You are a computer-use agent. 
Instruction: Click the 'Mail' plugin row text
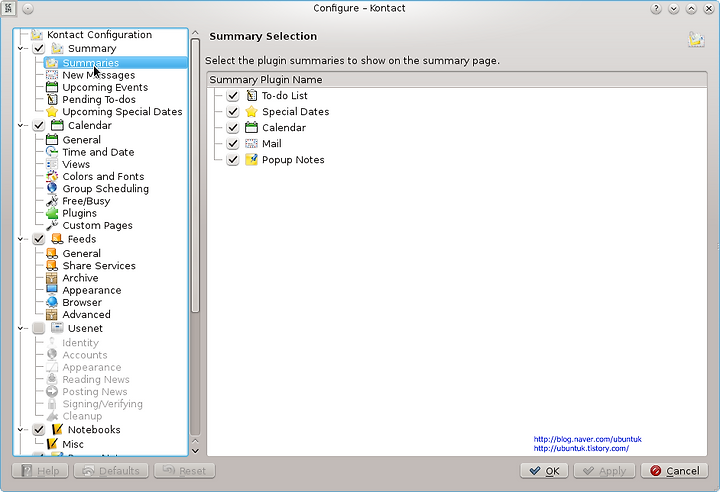pyautogui.click(x=272, y=144)
